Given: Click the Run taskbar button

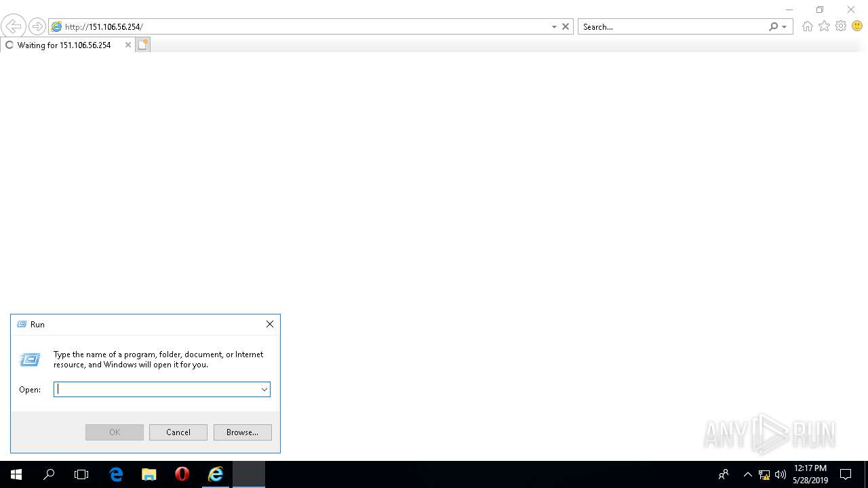Looking at the screenshot, I should [x=248, y=474].
